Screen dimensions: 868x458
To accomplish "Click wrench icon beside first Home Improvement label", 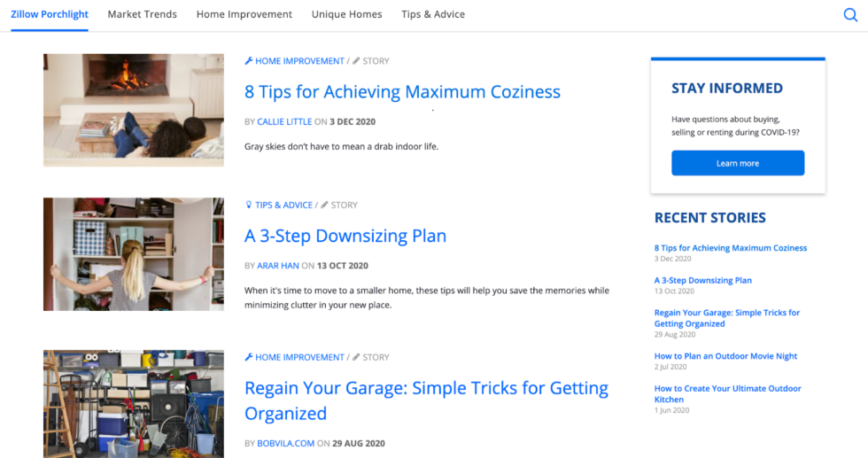I will pyautogui.click(x=249, y=61).
